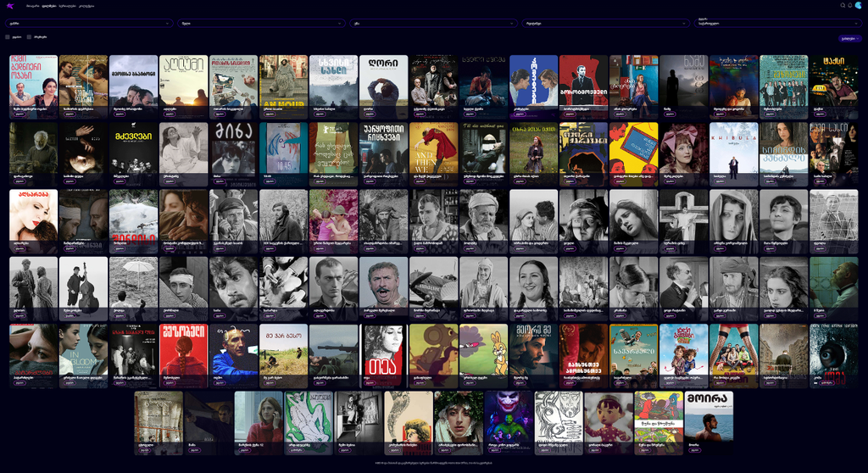Open the 'მოირა' movie poster
Screen dimensions: 868x473
(709, 423)
